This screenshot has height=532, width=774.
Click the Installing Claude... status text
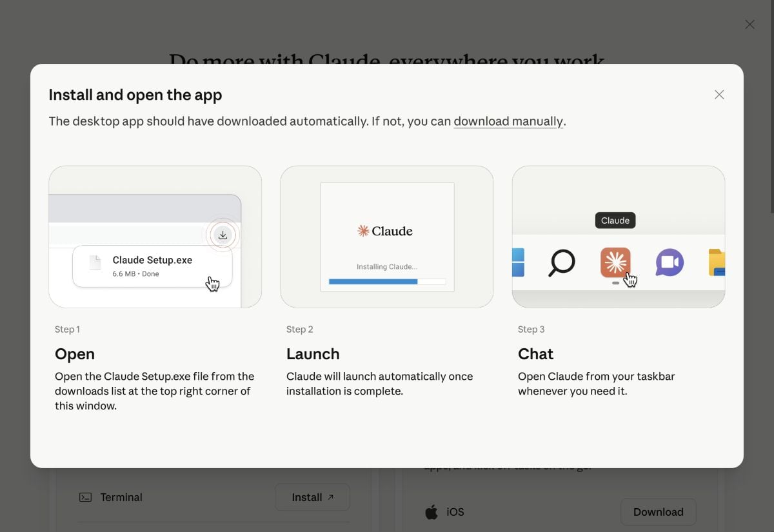[x=387, y=267]
